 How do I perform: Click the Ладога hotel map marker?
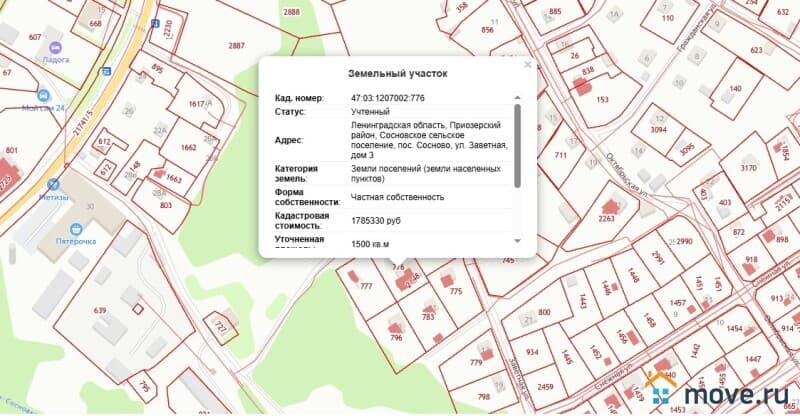[54, 47]
